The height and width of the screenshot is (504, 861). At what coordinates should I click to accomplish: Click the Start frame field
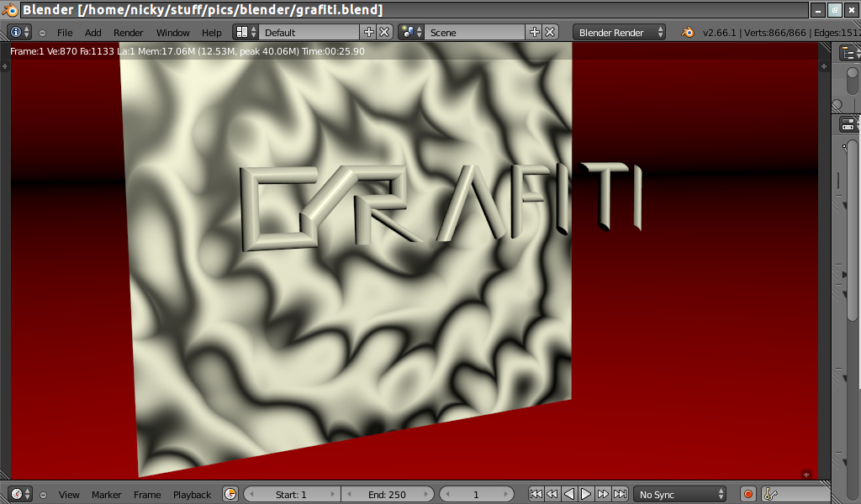point(291,495)
